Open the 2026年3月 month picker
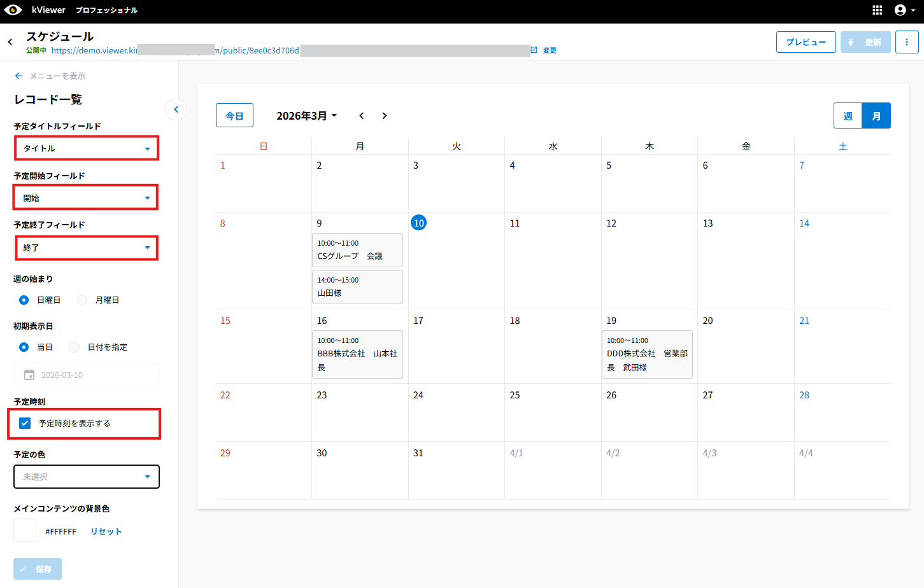Image resolution: width=924 pixels, height=588 pixels. pyautogui.click(x=306, y=116)
